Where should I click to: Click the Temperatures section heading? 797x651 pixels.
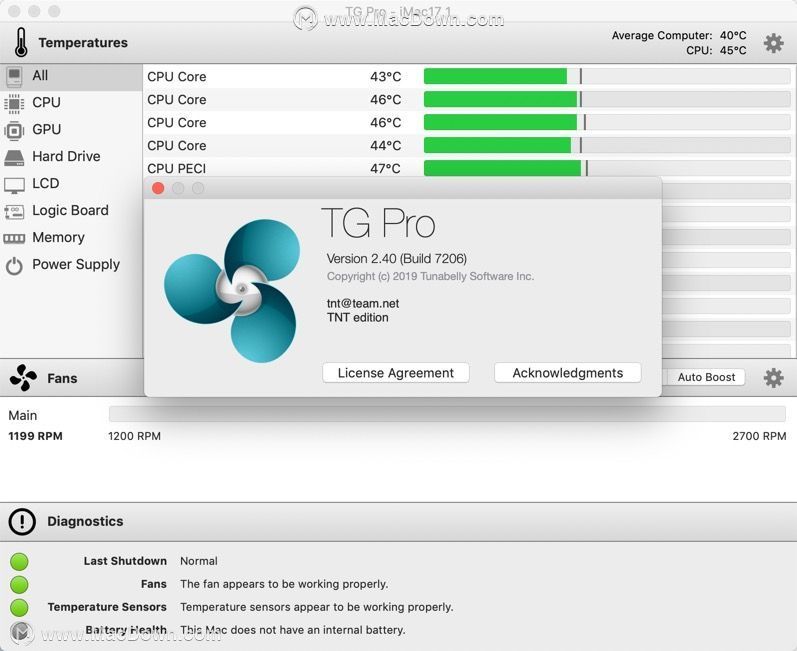click(83, 43)
